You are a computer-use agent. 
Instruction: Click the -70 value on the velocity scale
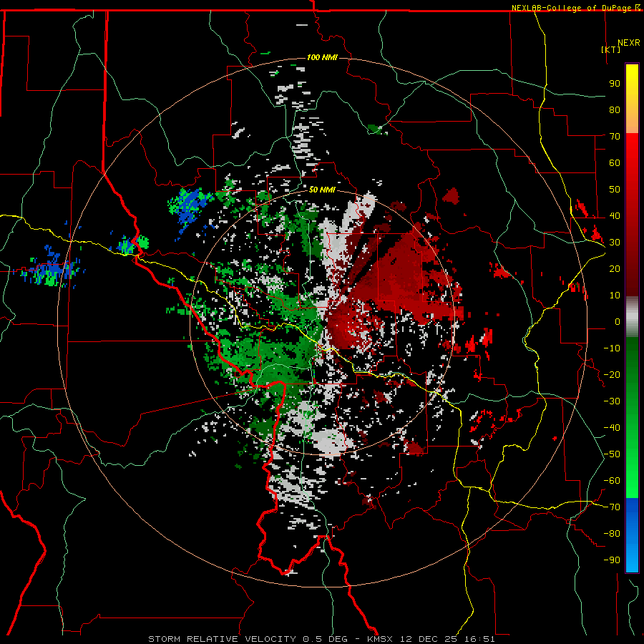(612, 507)
